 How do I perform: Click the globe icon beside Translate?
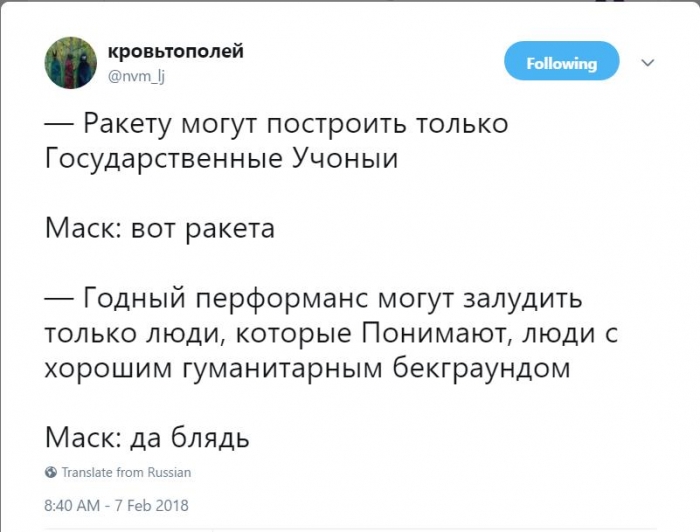click(x=51, y=472)
